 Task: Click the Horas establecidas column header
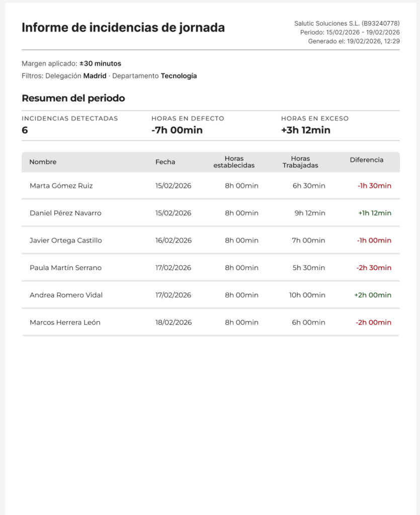pos(234,162)
